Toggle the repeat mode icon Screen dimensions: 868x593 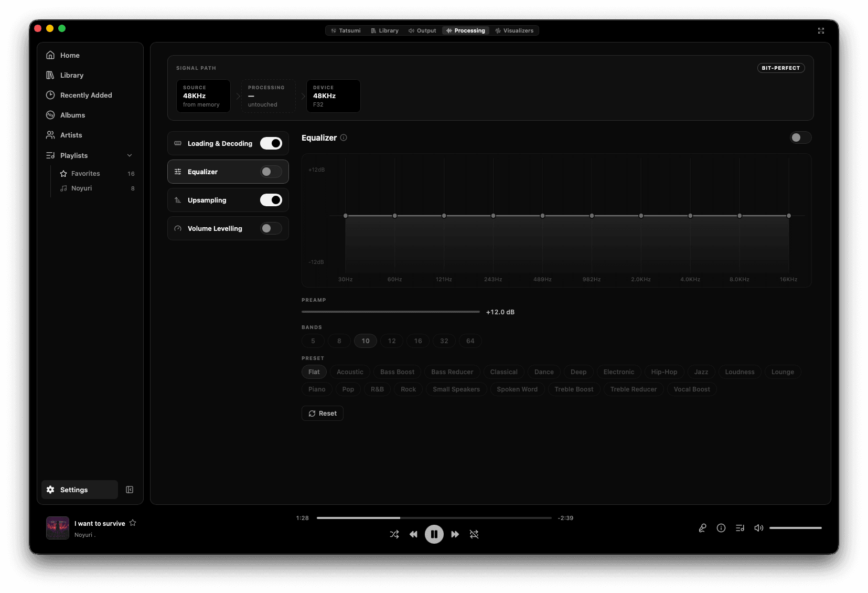[474, 534]
